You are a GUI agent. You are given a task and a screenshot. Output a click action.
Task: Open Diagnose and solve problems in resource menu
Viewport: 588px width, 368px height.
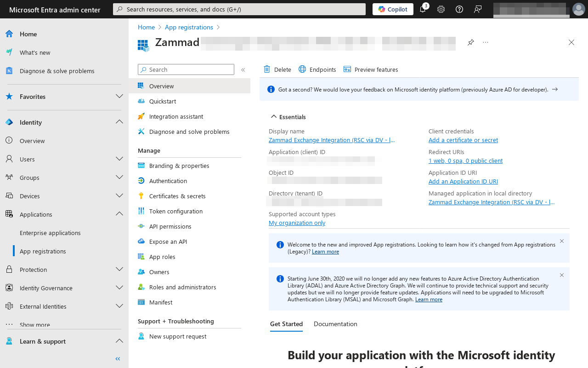pyautogui.click(x=189, y=132)
